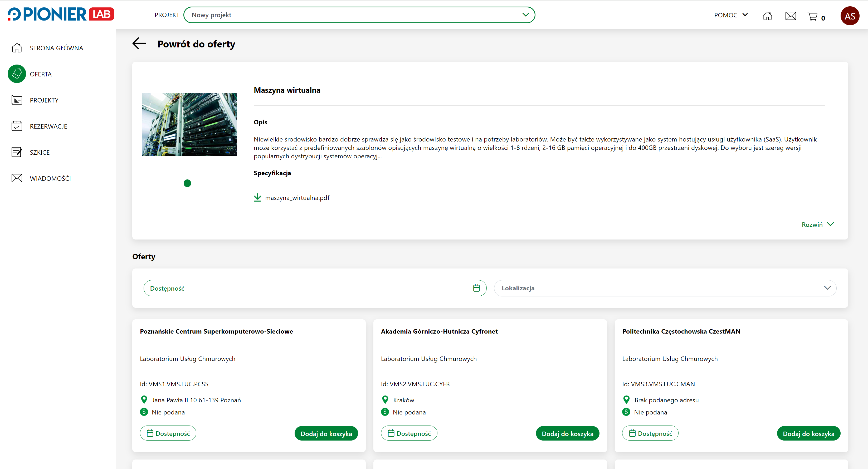Open the Nowy projekt dropdown
The width and height of the screenshot is (868, 469).
point(359,15)
